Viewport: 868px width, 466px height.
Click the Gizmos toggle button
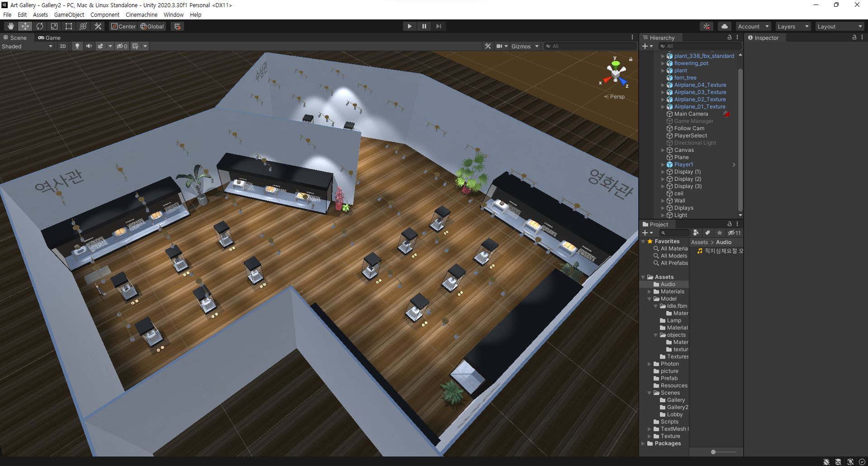coord(521,46)
